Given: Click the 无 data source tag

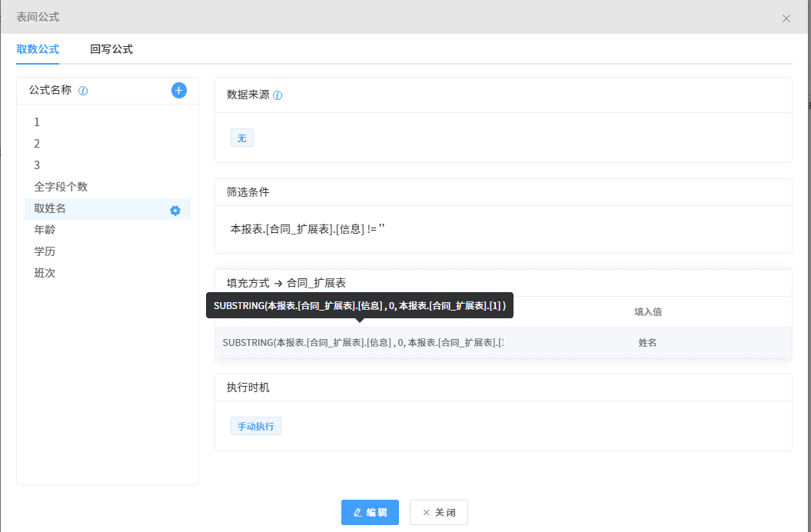Looking at the screenshot, I should (242, 138).
